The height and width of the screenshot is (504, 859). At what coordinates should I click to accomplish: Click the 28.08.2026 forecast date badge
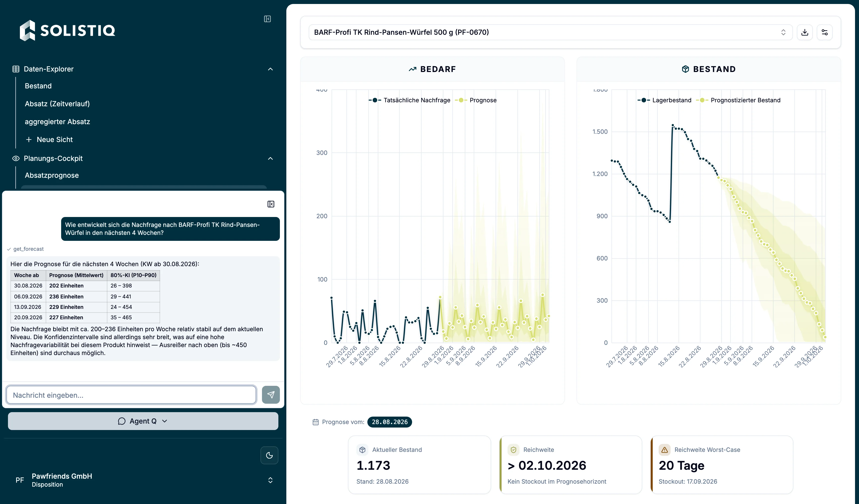pos(390,422)
